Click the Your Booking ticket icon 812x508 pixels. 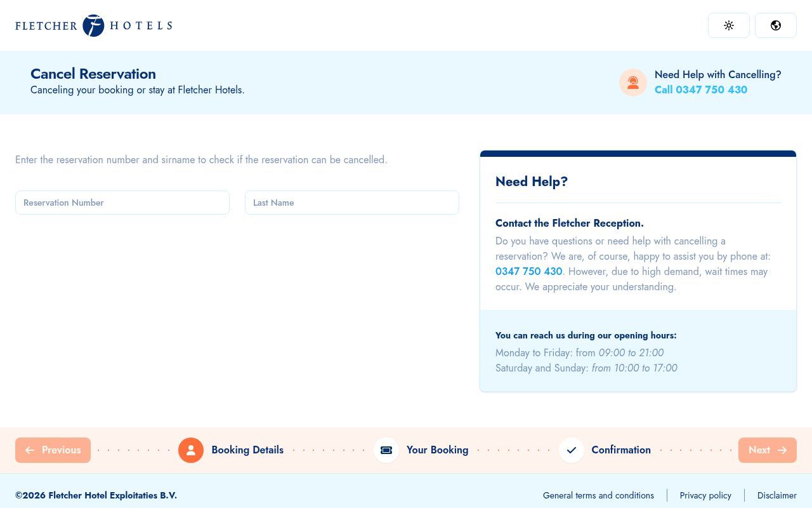(x=386, y=450)
